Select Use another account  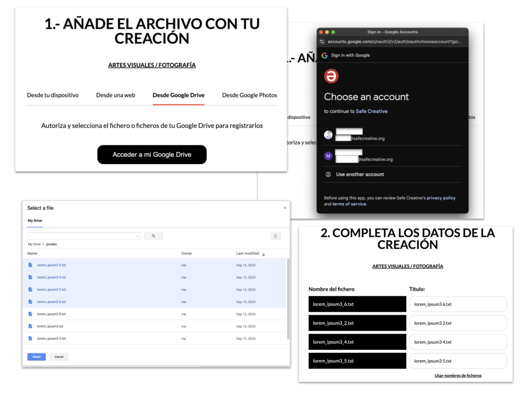(360, 174)
